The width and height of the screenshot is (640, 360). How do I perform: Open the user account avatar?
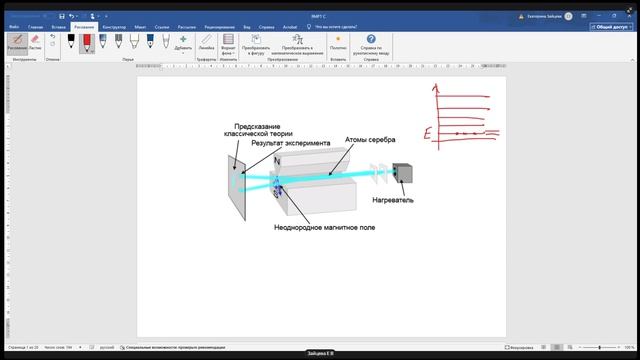point(568,16)
